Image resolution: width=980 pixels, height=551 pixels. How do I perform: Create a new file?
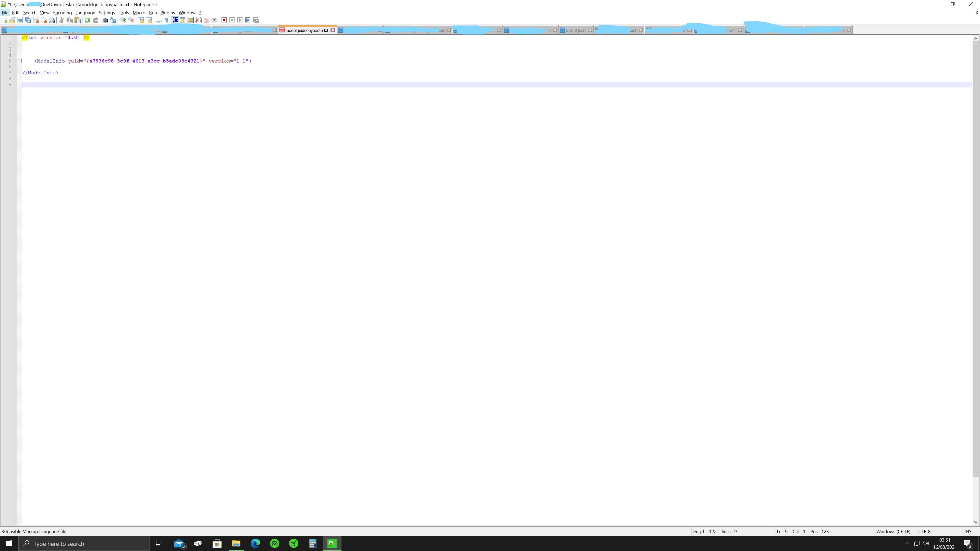[5, 20]
